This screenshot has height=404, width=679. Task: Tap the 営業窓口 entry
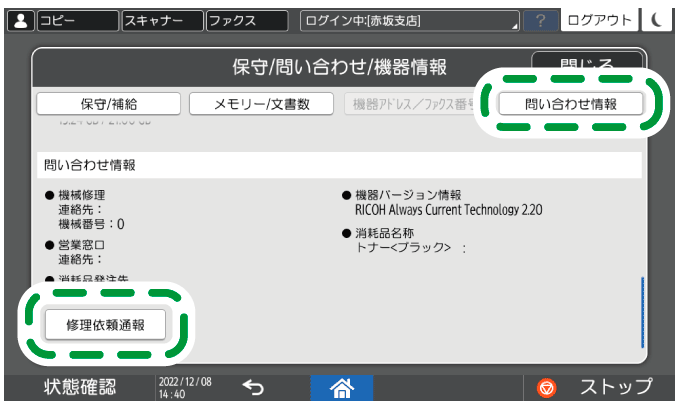pos(81,245)
